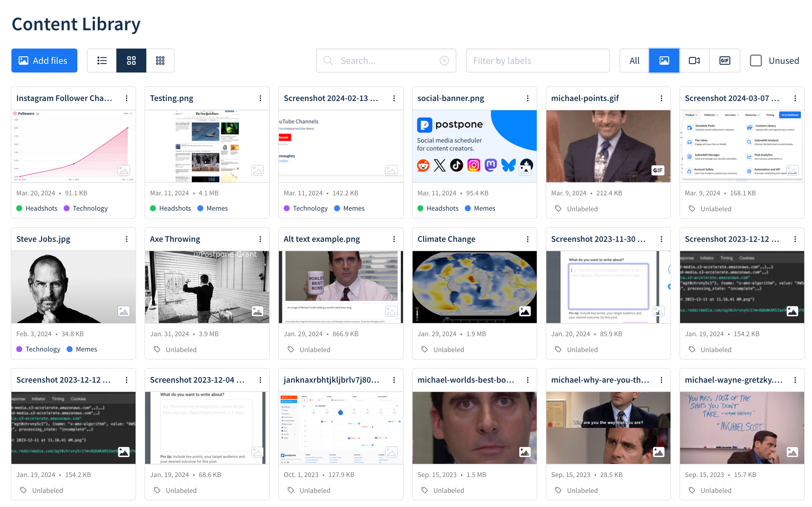Click Headshots label on social-banner.png

point(438,208)
